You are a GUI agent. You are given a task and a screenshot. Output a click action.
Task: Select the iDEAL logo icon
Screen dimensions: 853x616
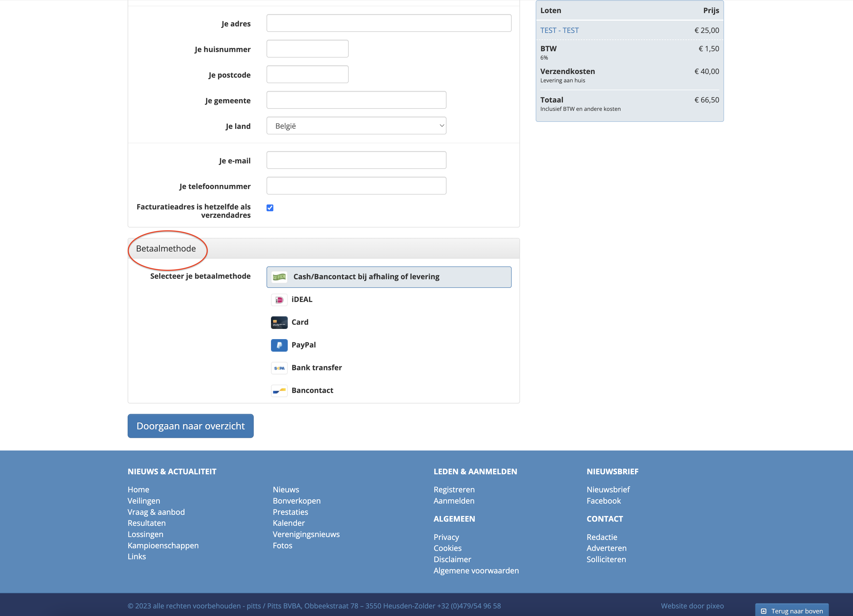tap(279, 300)
